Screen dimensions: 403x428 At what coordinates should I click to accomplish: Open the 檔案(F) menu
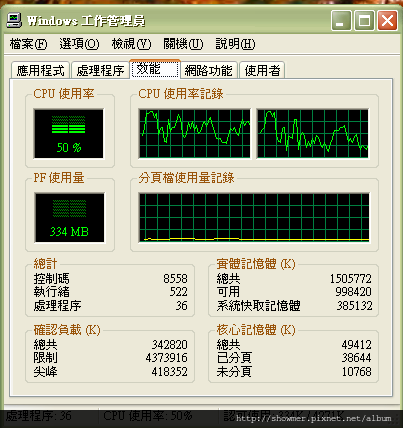[28, 44]
